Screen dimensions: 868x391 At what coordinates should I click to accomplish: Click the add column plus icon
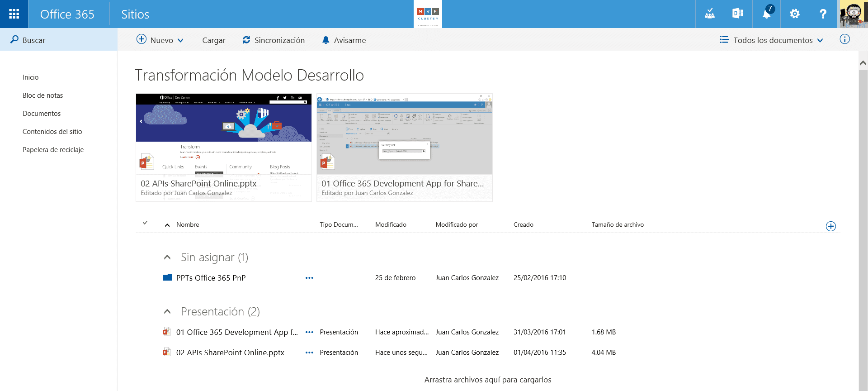click(830, 226)
